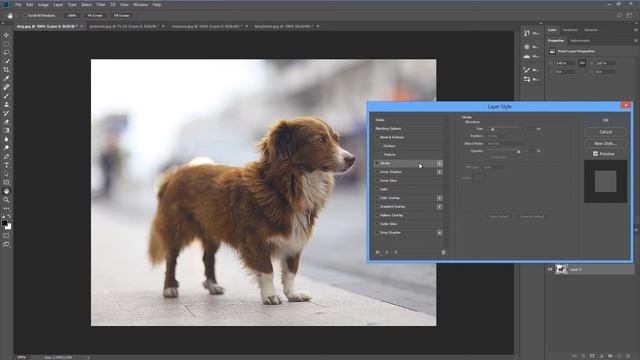Open the Filter menu
This screenshot has height=360, width=640.
point(100,4)
